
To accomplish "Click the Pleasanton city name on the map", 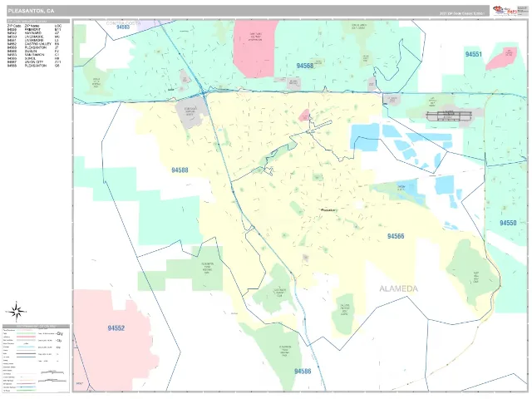I will [x=328, y=210].
